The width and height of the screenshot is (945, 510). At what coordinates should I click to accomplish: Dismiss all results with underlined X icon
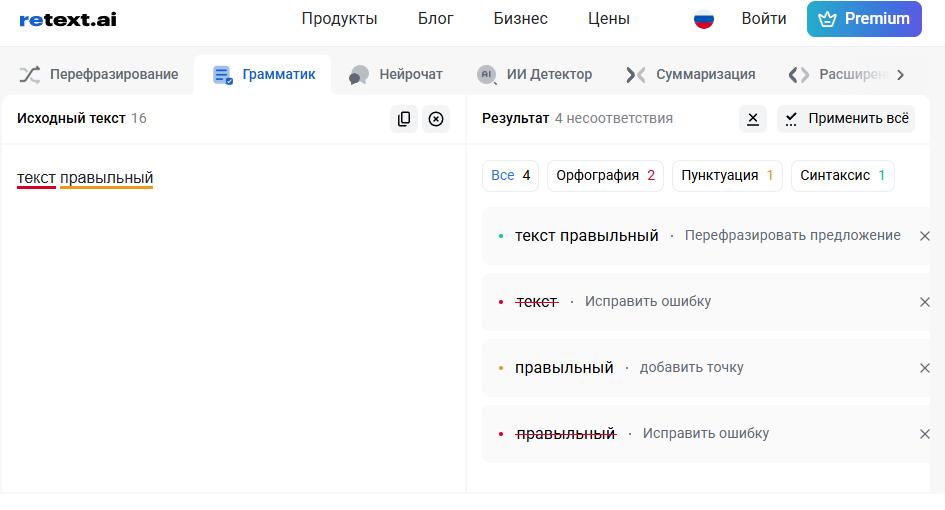pyautogui.click(x=753, y=119)
